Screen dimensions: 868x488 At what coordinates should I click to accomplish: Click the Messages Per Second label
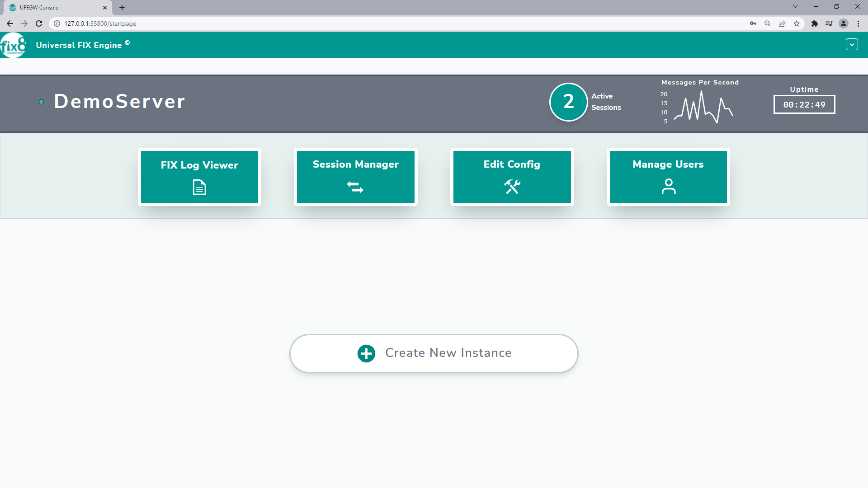[700, 82]
